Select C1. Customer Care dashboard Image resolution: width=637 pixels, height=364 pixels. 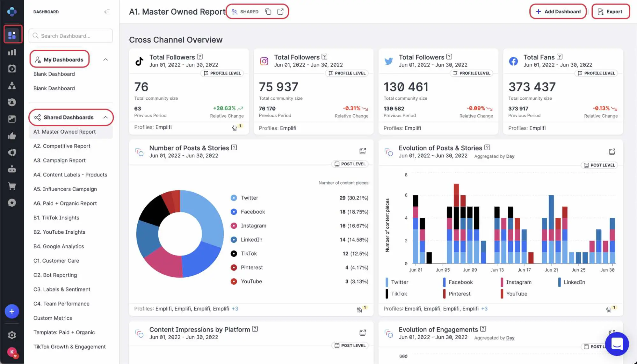pyautogui.click(x=56, y=261)
